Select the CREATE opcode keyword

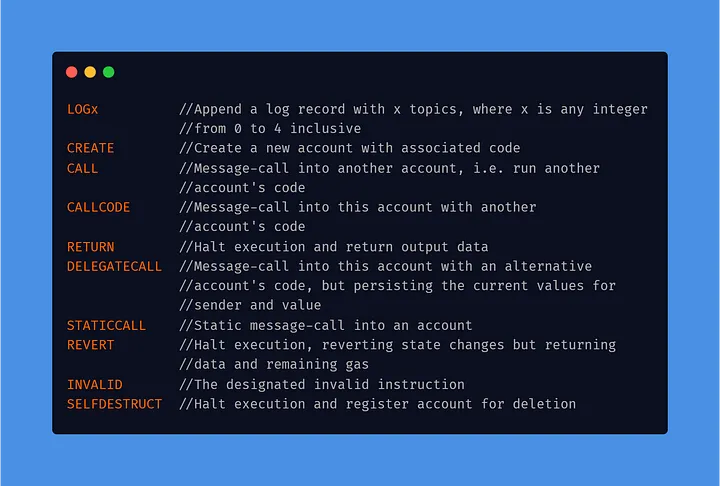[91, 148]
